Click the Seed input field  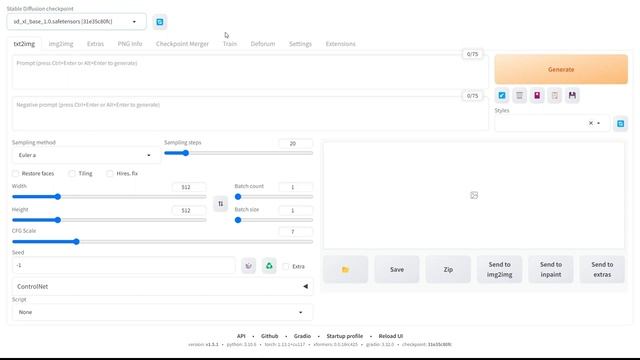click(x=123, y=266)
